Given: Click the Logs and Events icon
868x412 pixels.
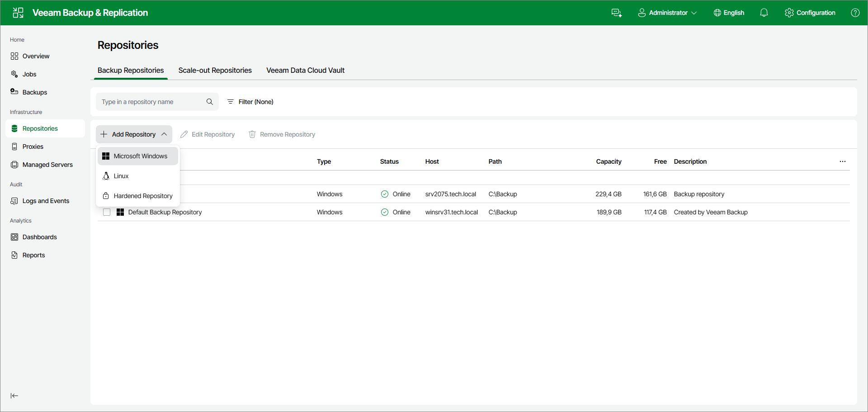Looking at the screenshot, I should pos(14,201).
